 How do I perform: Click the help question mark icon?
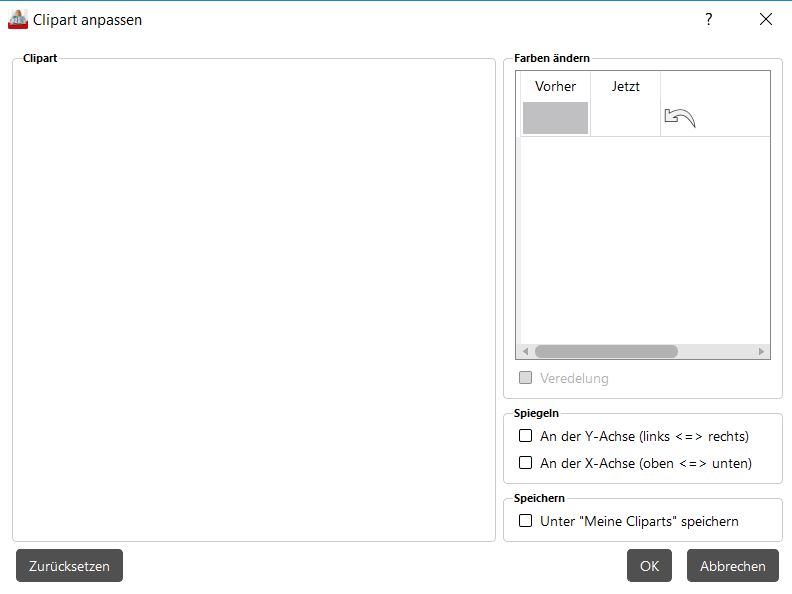(x=709, y=19)
